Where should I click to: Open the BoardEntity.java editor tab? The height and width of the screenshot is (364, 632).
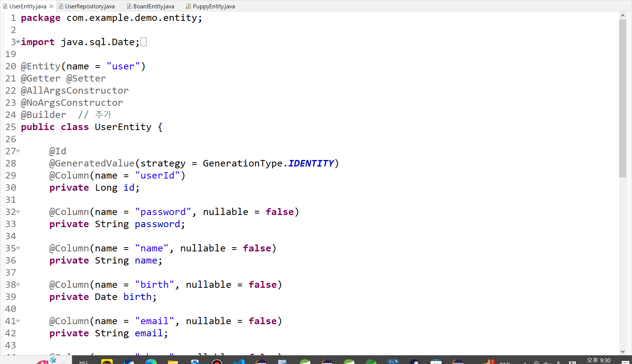click(151, 6)
